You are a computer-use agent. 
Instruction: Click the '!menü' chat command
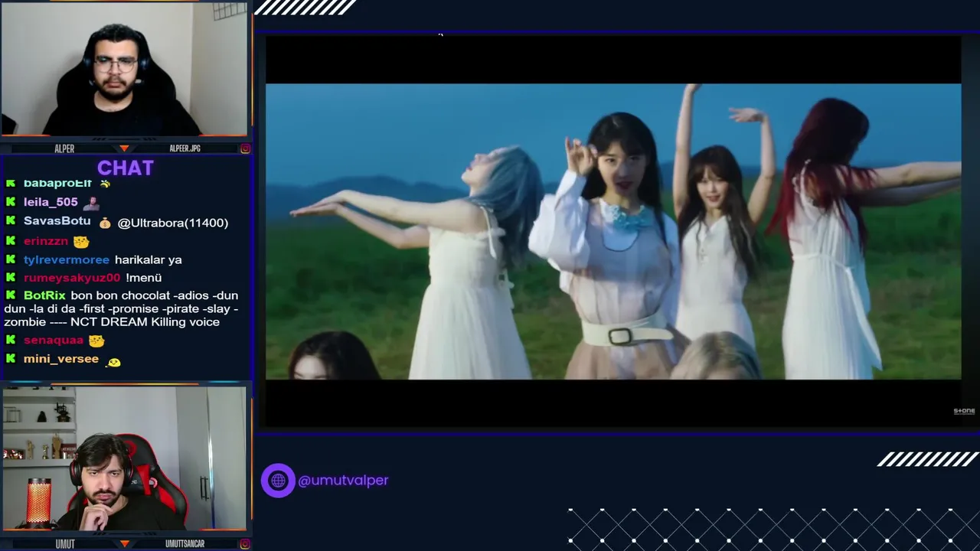coord(144,278)
